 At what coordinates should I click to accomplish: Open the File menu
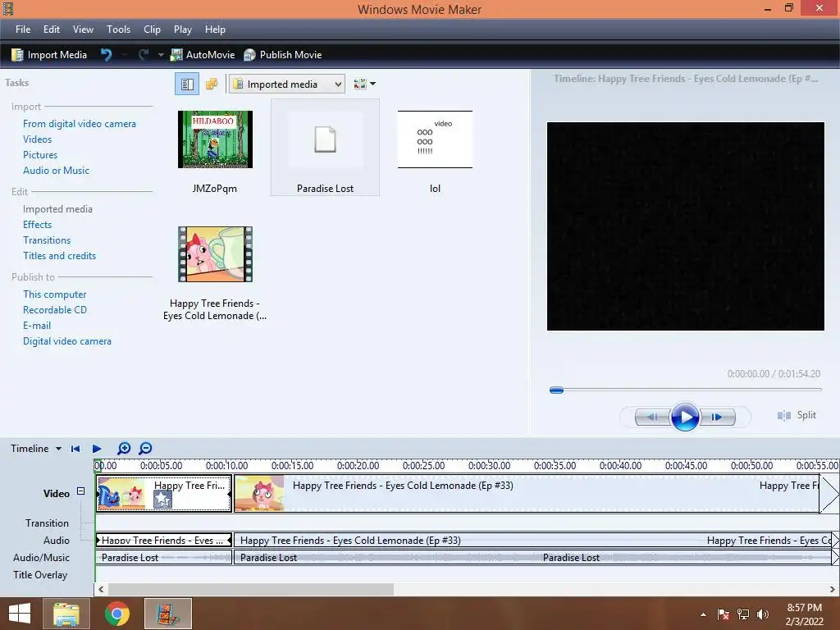[23, 30]
